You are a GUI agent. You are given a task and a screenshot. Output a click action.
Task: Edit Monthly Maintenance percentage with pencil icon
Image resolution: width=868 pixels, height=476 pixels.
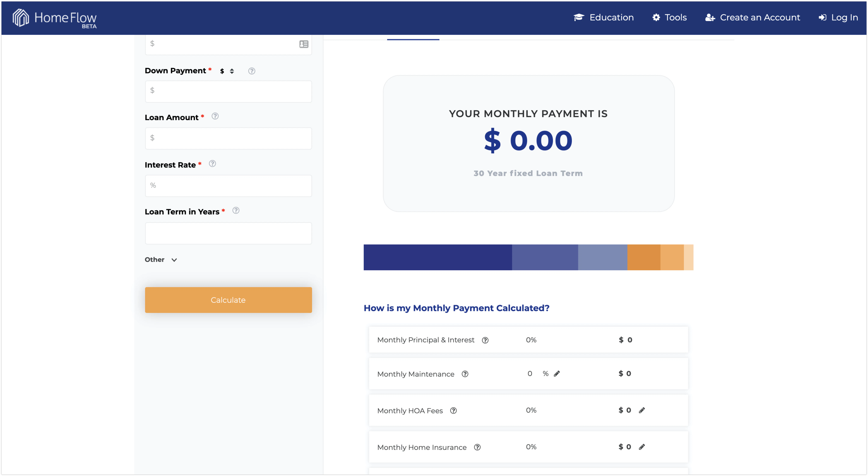(x=557, y=373)
